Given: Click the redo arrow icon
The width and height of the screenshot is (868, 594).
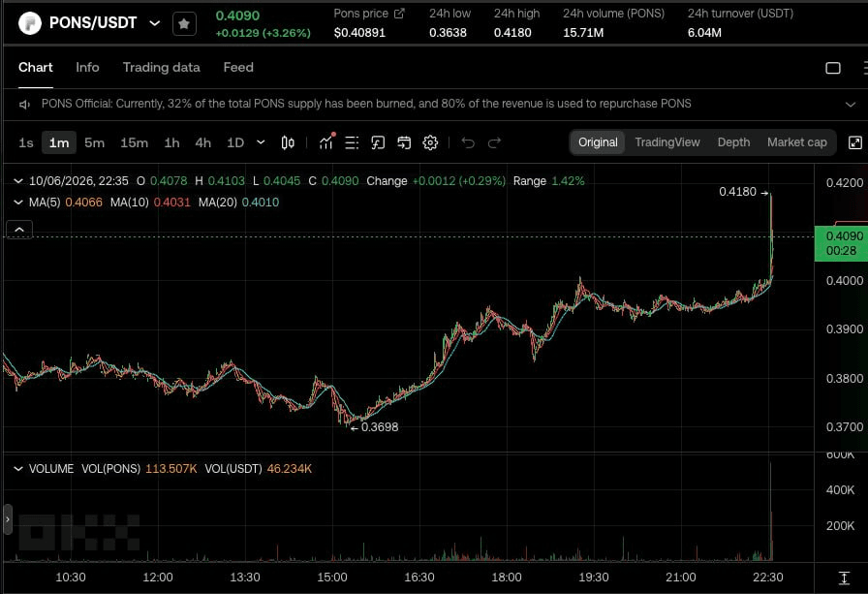Looking at the screenshot, I should click(x=494, y=142).
